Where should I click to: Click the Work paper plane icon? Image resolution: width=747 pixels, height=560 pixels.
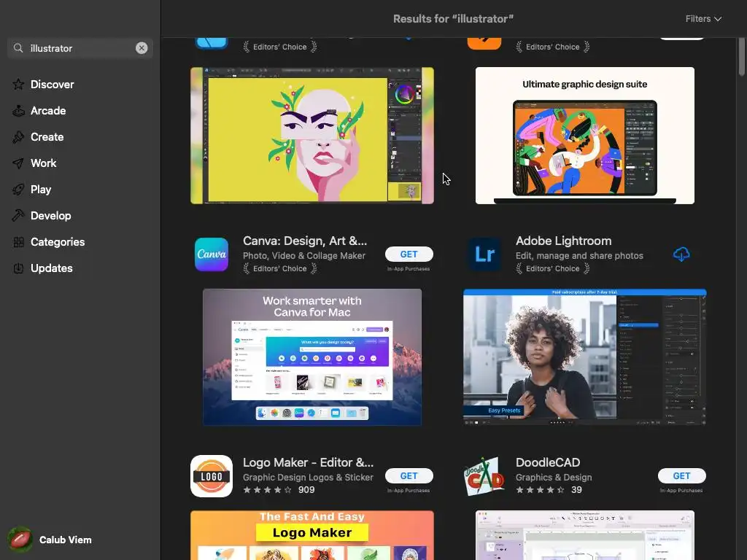tap(18, 163)
